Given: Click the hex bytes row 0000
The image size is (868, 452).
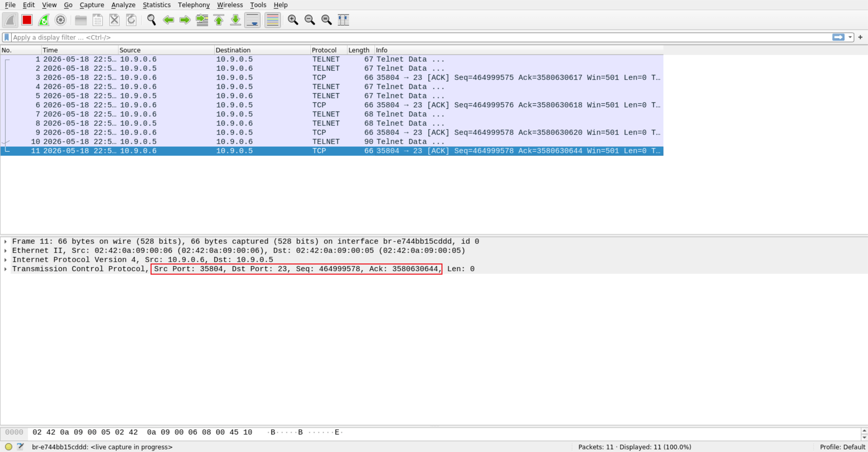Looking at the screenshot, I should point(430,432).
